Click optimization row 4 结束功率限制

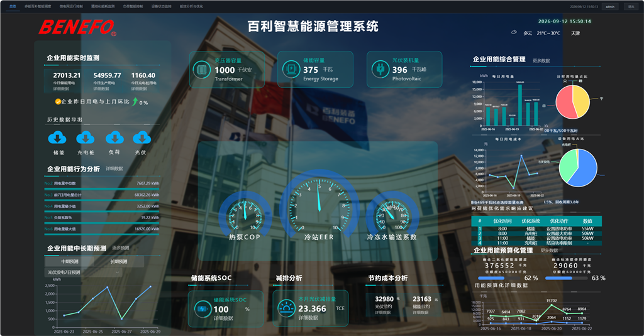tap(536, 243)
